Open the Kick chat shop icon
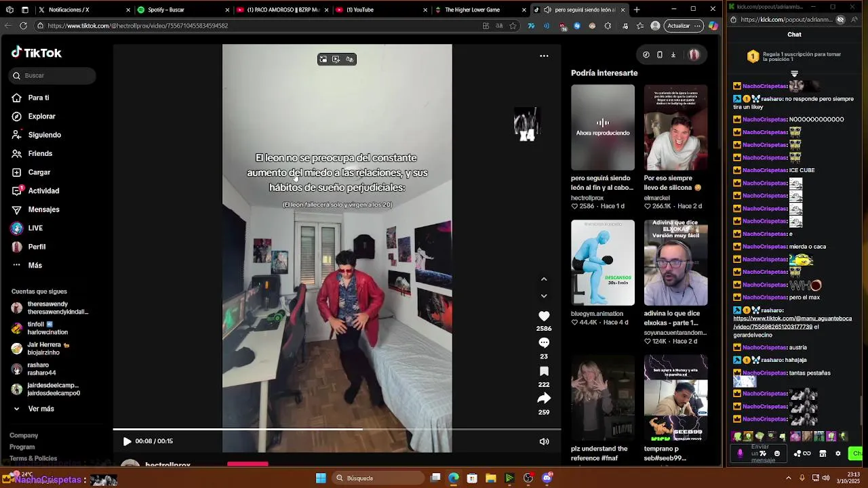This screenshot has width=868, height=488. [823, 453]
